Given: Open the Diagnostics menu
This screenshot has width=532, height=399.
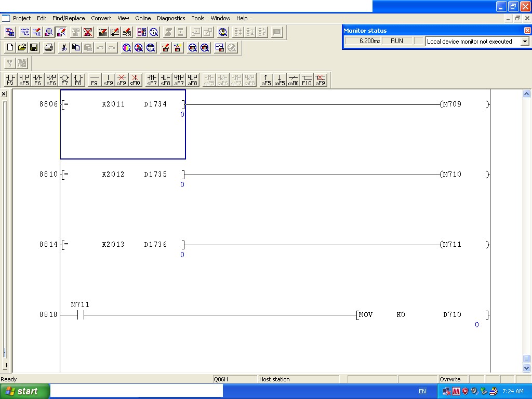Looking at the screenshot, I should point(170,18).
